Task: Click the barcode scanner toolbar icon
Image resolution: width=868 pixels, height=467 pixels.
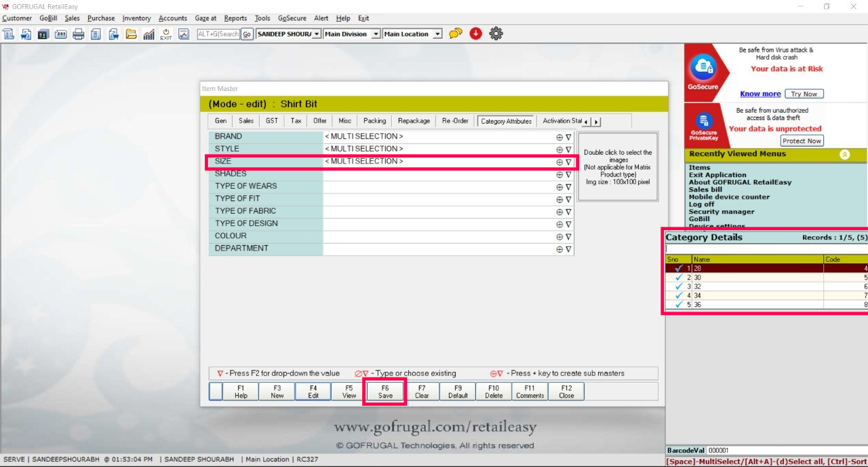Action: (60, 34)
